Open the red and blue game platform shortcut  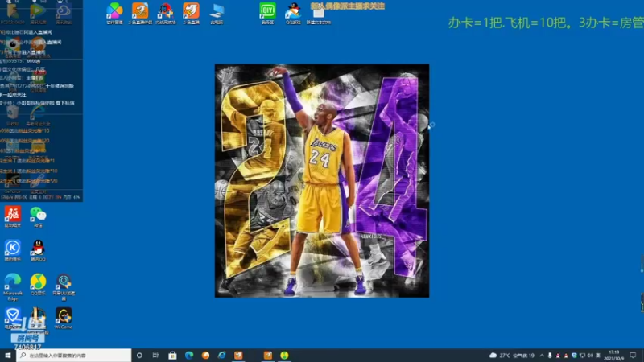coord(166,13)
